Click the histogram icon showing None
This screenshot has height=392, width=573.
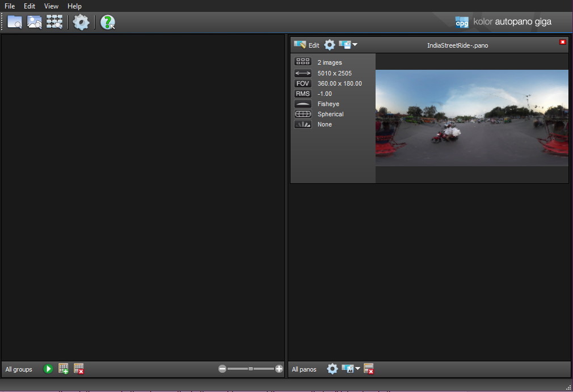point(302,124)
